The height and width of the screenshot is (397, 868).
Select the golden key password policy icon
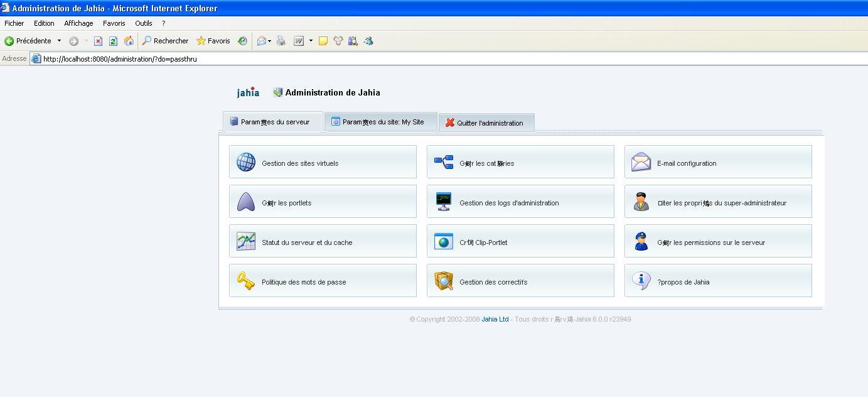245,281
